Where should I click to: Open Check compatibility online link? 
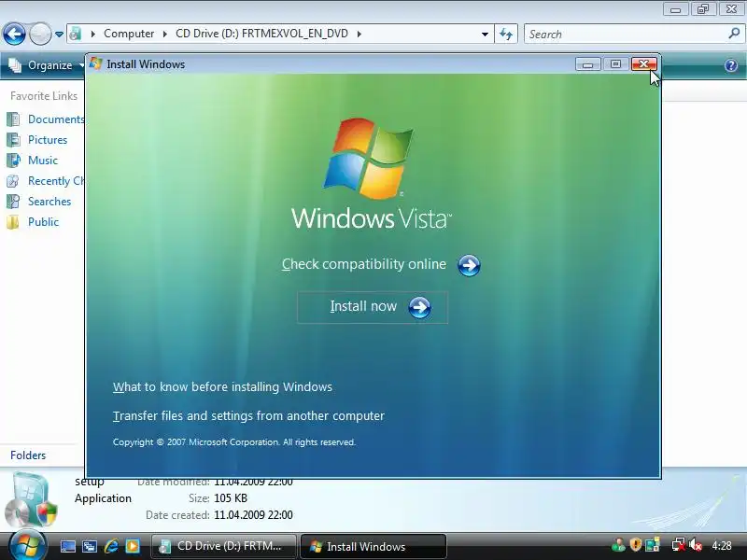364,264
